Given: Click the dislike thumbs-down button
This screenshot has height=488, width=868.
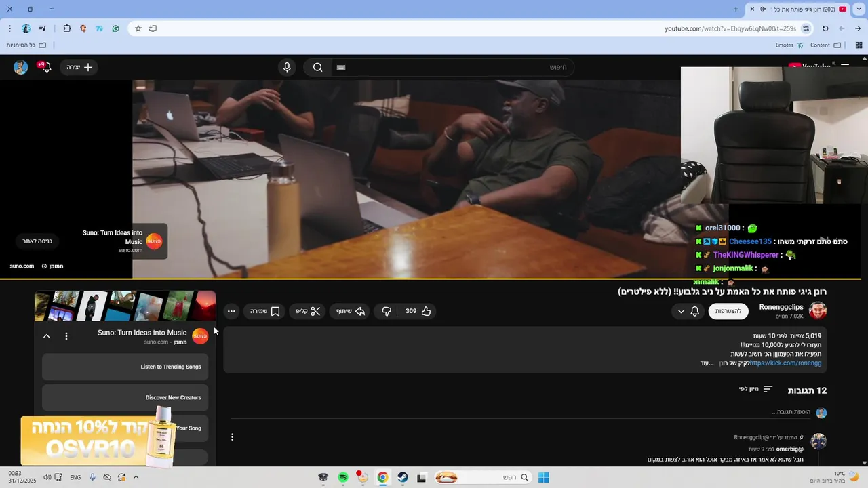Looking at the screenshot, I should point(387,311).
